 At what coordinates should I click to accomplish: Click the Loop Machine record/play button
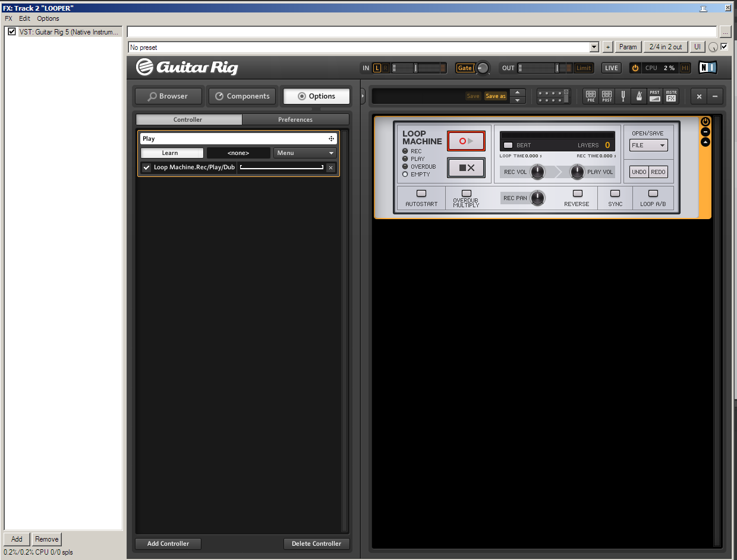pos(466,141)
